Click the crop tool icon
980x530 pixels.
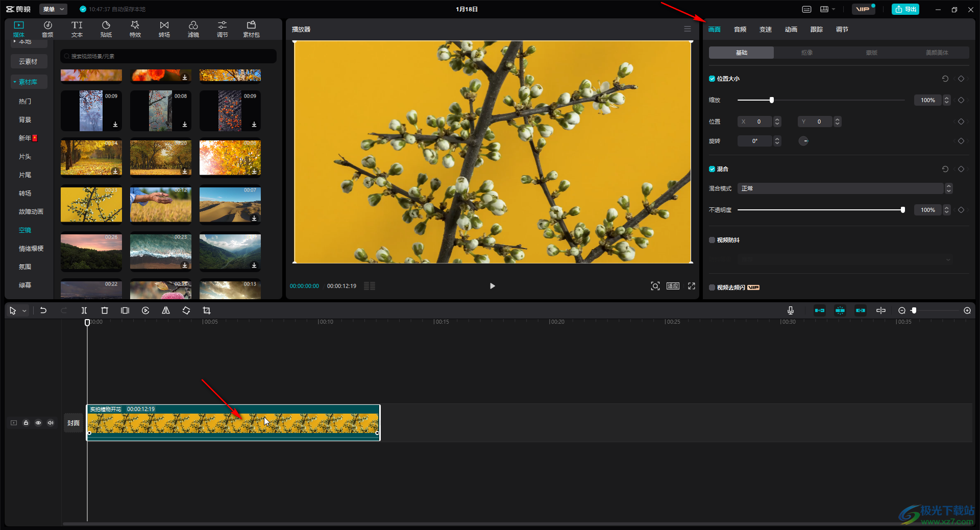[x=207, y=310]
